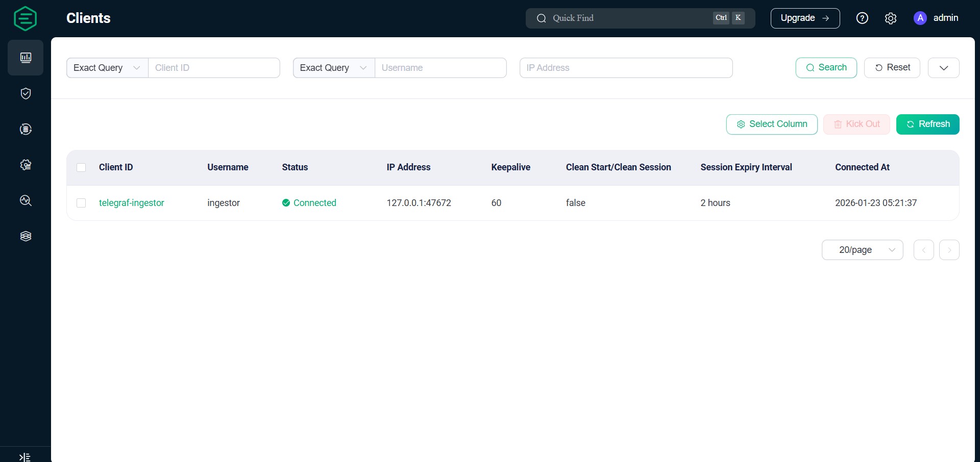Open client details via telegraf-ingestor link
Image resolution: width=980 pixels, height=462 pixels.
pyautogui.click(x=131, y=203)
